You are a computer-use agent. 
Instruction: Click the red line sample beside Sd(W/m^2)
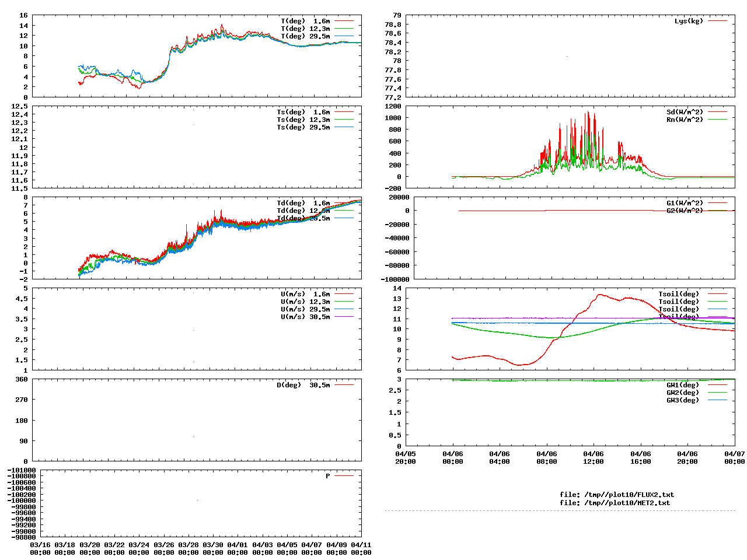click(x=718, y=112)
